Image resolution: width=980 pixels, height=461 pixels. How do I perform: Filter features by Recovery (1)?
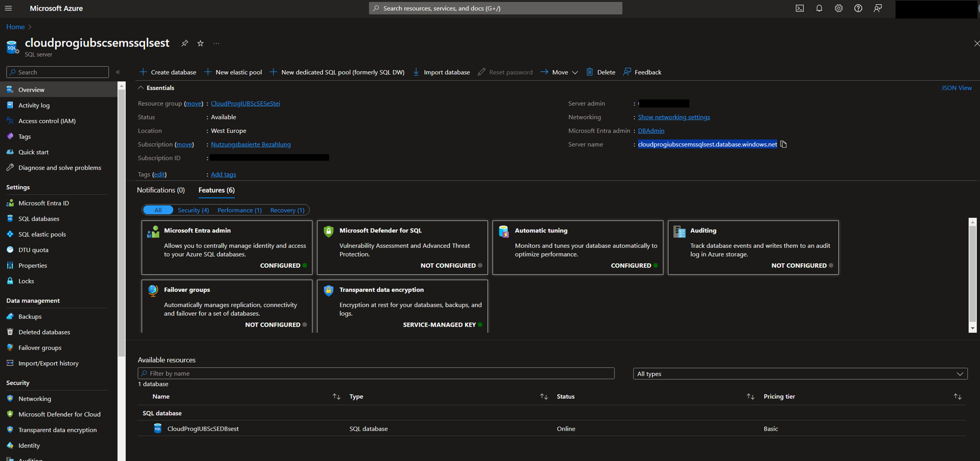tap(287, 210)
